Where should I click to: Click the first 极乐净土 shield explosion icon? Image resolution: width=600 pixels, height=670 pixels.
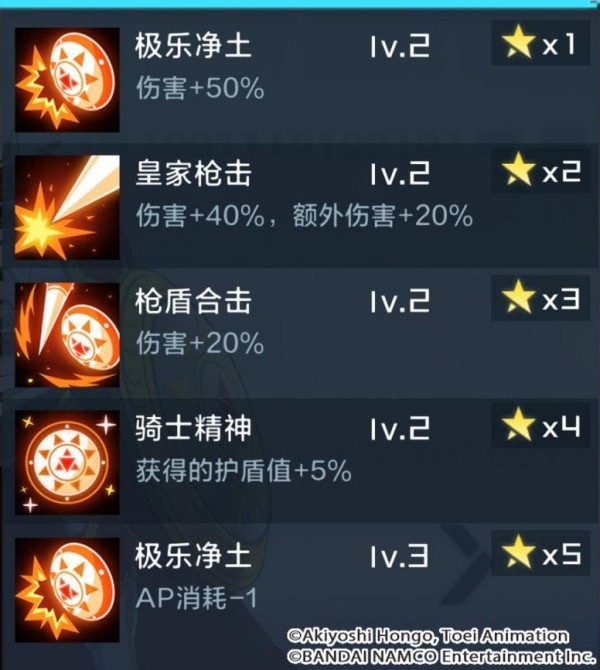[67, 80]
